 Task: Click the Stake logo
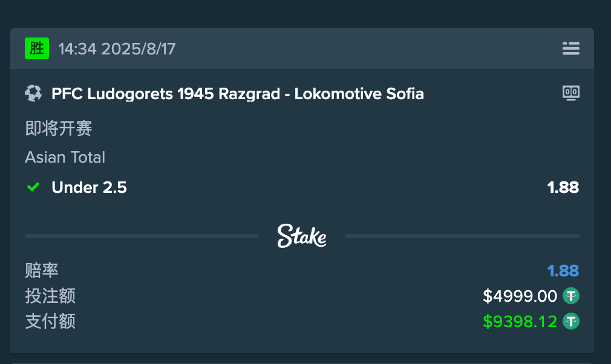point(302,236)
